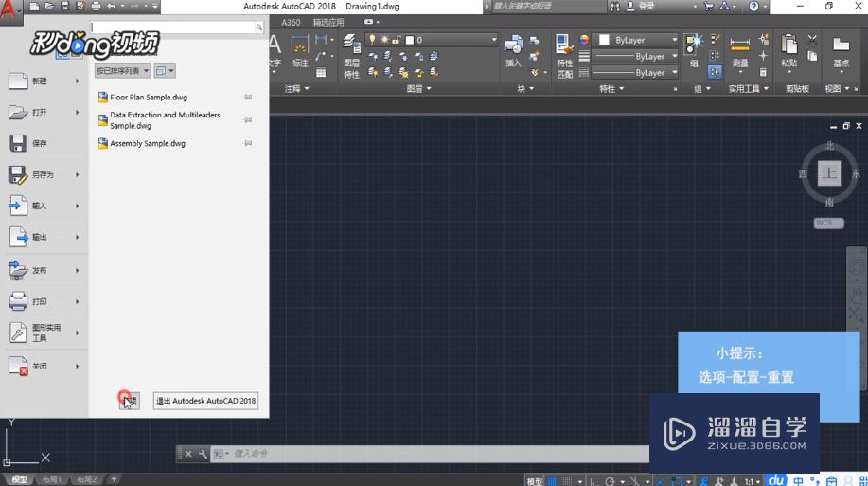Click the WCS coordinate system dropdown

tap(828, 223)
